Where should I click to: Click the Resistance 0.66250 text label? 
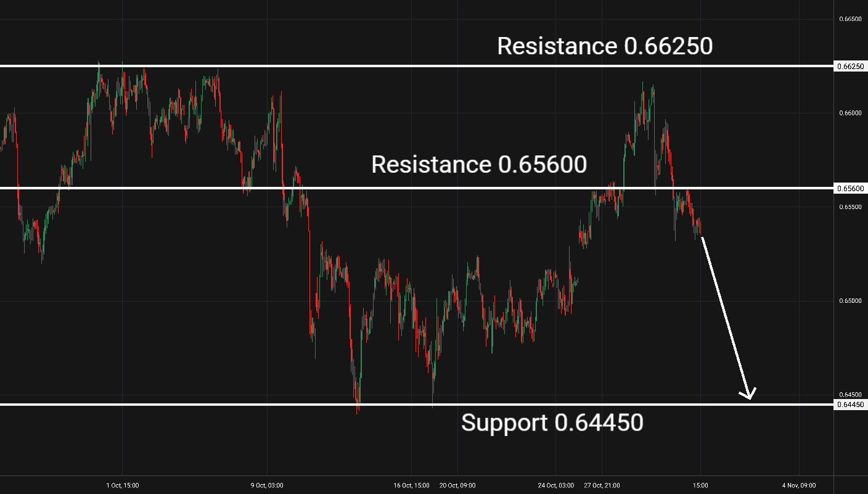pyautogui.click(x=605, y=46)
